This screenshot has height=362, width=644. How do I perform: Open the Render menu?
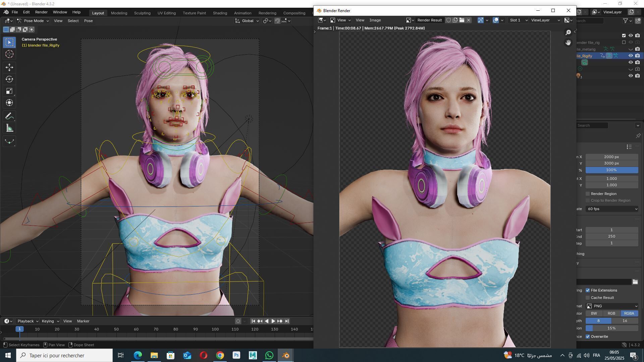[41, 12]
